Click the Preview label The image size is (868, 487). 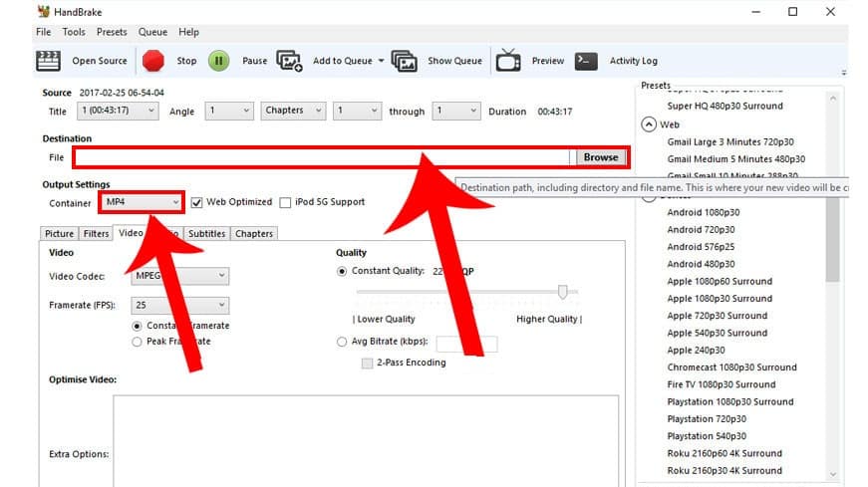(x=548, y=61)
